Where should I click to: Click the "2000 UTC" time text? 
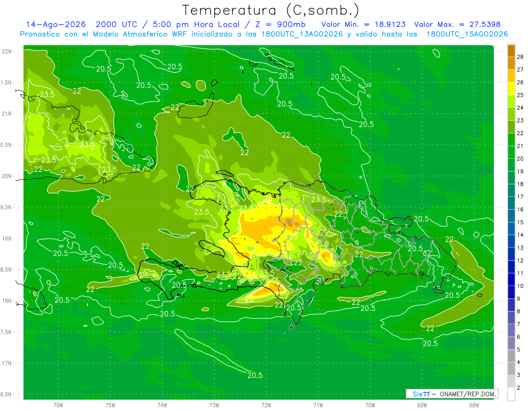(x=117, y=24)
